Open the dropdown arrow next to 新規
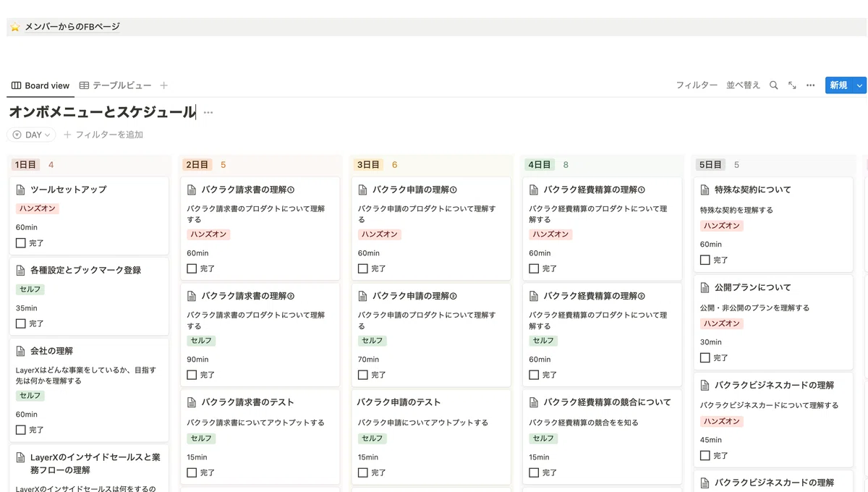The width and height of the screenshot is (868, 492). pyautogui.click(x=859, y=85)
